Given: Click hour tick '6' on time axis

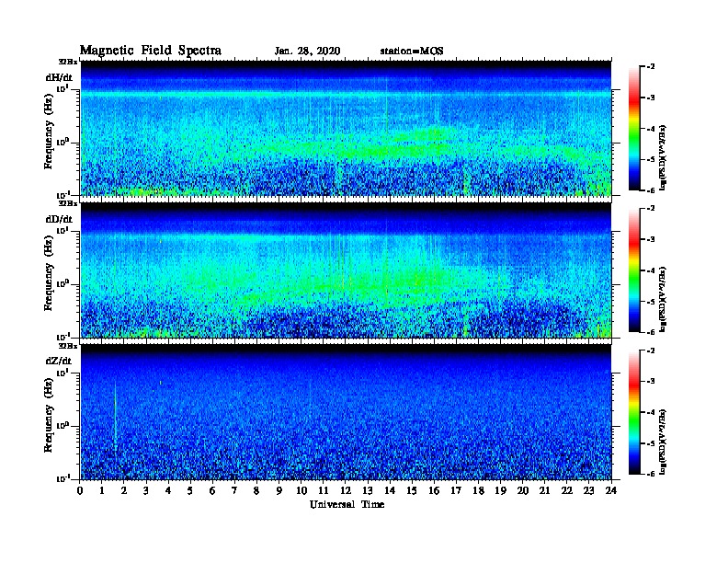Looking at the screenshot, I should pos(212,491).
